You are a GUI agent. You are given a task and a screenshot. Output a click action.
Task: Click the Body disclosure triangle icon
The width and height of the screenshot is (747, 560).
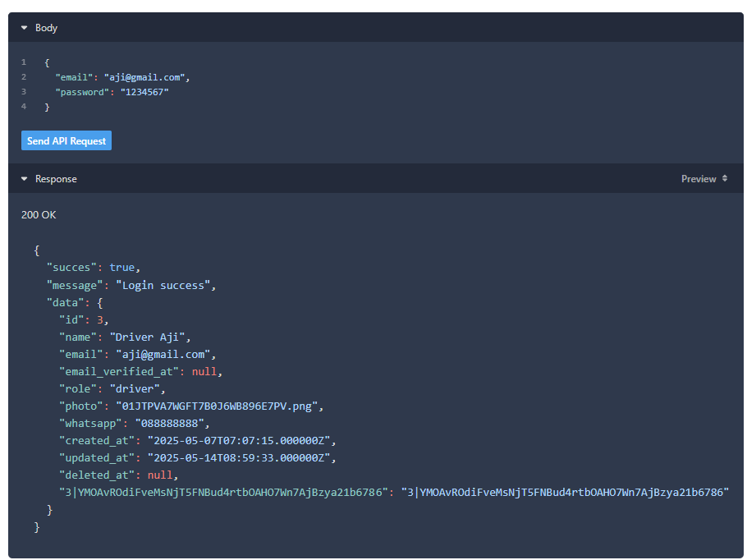23,27
